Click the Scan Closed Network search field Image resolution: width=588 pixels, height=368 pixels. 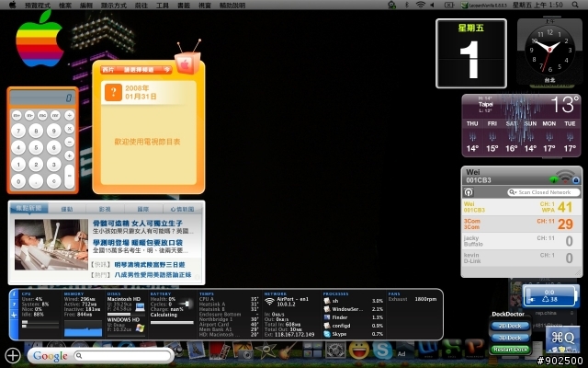pos(543,192)
